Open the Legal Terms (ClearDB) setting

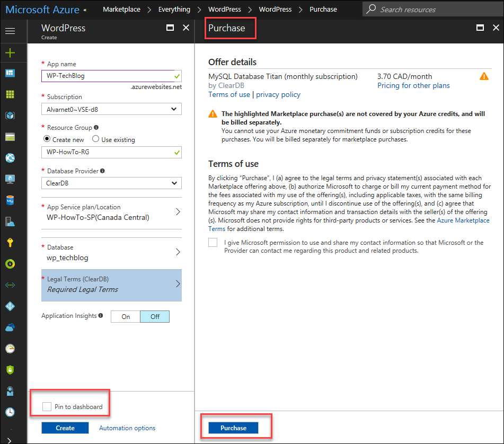click(x=111, y=285)
